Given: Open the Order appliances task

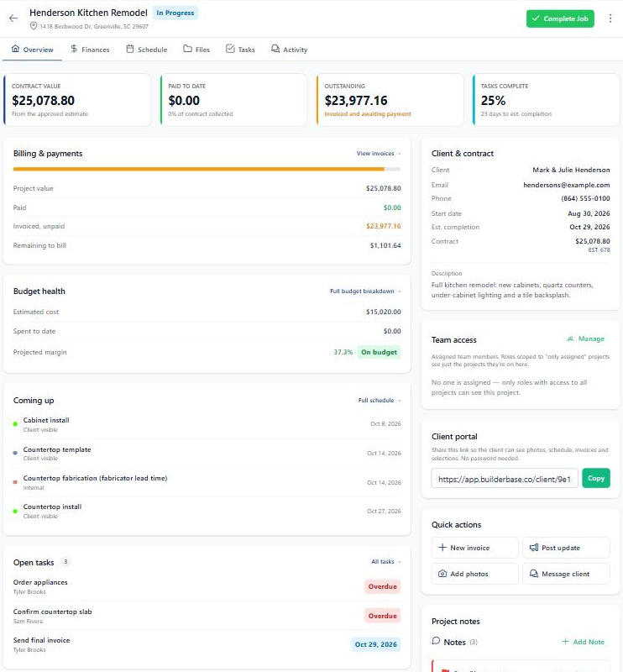Looking at the screenshot, I should pyautogui.click(x=207, y=586).
